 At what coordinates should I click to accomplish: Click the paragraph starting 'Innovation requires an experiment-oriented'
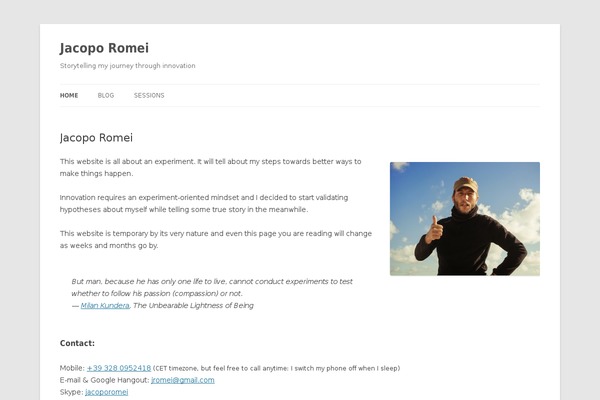pos(204,204)
